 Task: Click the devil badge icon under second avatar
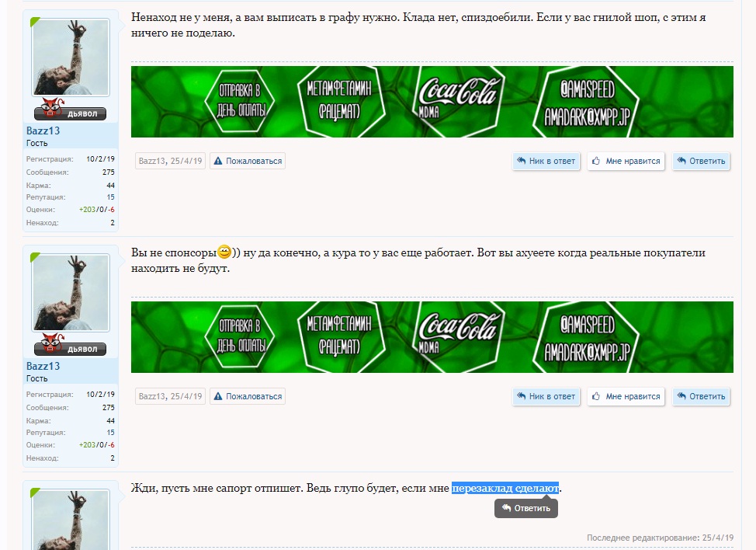point(52,343)
